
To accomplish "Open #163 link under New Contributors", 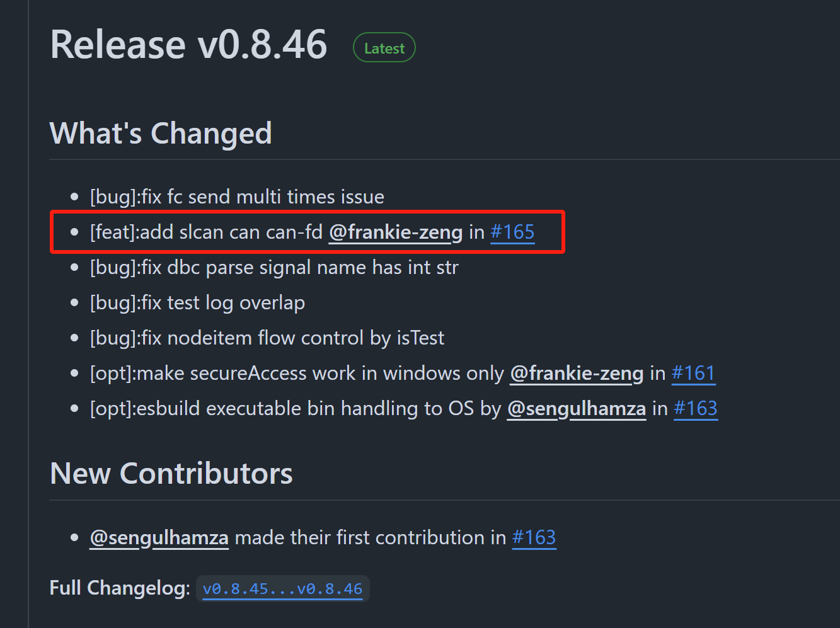I will point(534,538).
